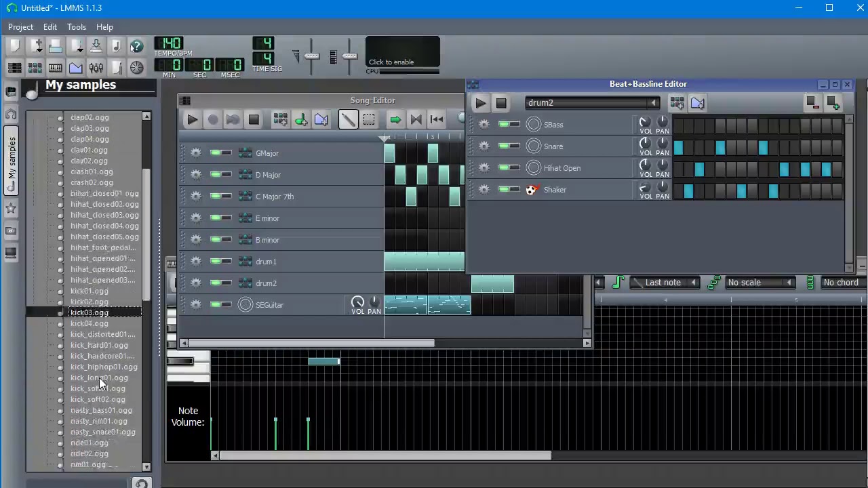Open gear menu for GMajor track
The height and width of the screenshot is (488, 868).
tap(196, 153)
